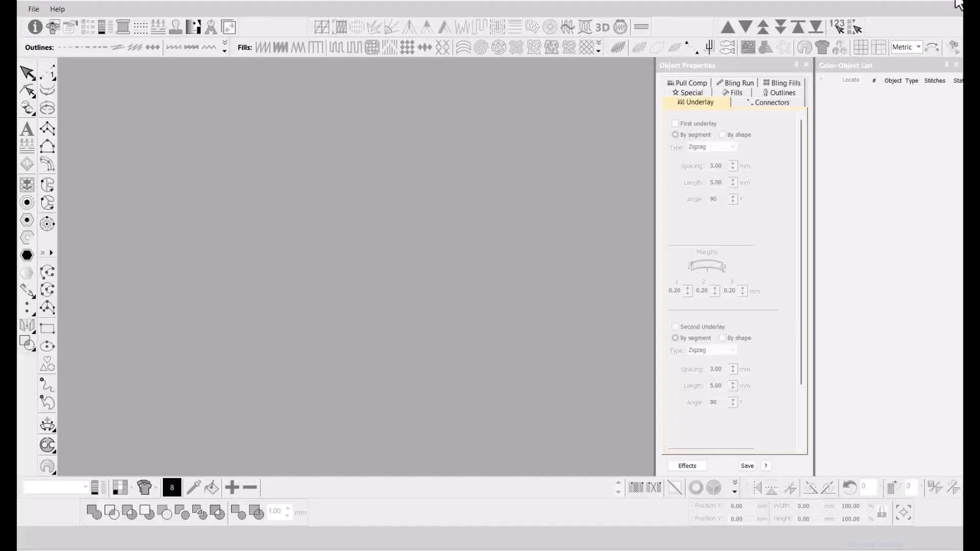The width and height of the screenshot is (980, 551).
Task: Click the plus icon to add a color
Action: point(232,487)
